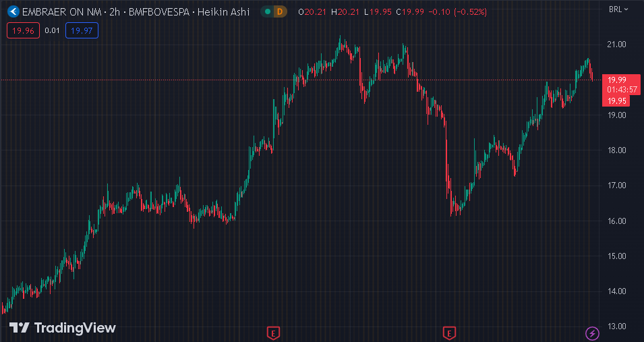
Task: Click the purple lightning bolt icon
Action: pyautogui.click(x=592, y=333)
